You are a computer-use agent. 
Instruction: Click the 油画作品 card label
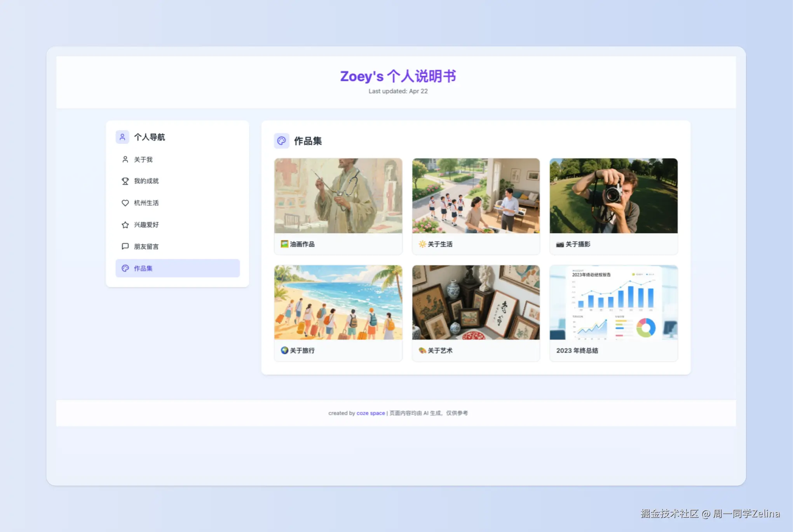(x=302, y=244)
